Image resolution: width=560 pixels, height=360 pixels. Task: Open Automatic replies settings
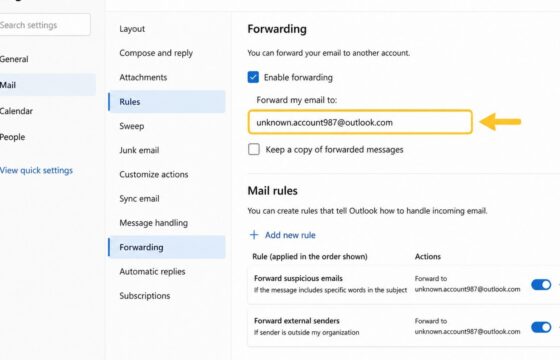[152, 271]
